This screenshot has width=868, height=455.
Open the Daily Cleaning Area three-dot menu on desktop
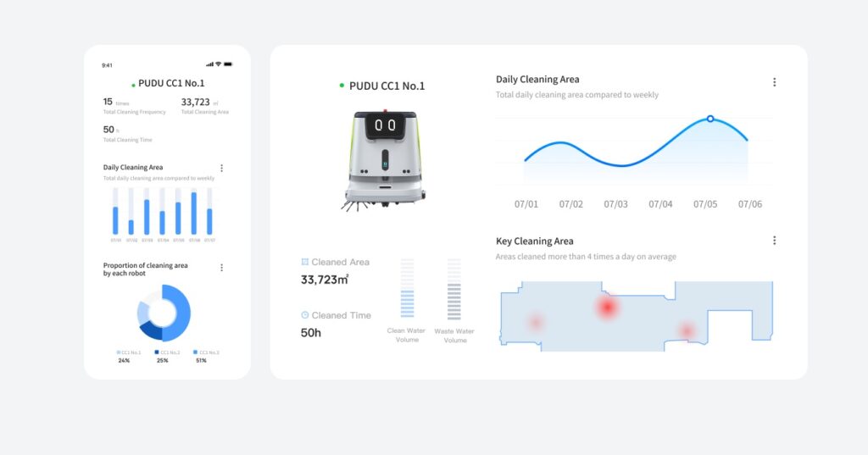(x=774, y=82)
